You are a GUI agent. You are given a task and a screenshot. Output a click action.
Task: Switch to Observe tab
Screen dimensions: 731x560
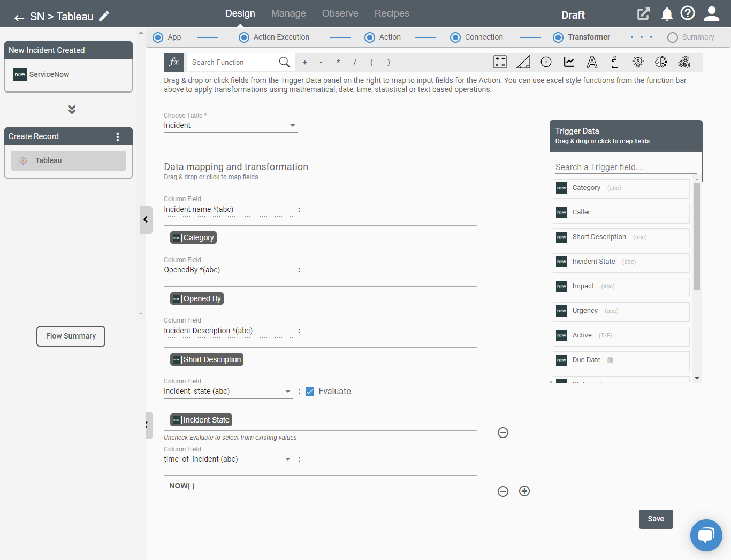(340, 13)
